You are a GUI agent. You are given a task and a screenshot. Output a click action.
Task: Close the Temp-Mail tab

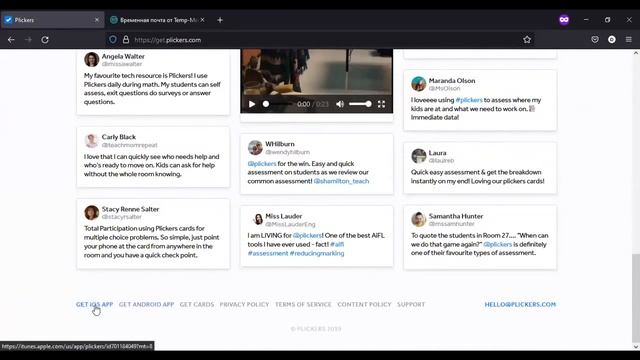[202, 20]
